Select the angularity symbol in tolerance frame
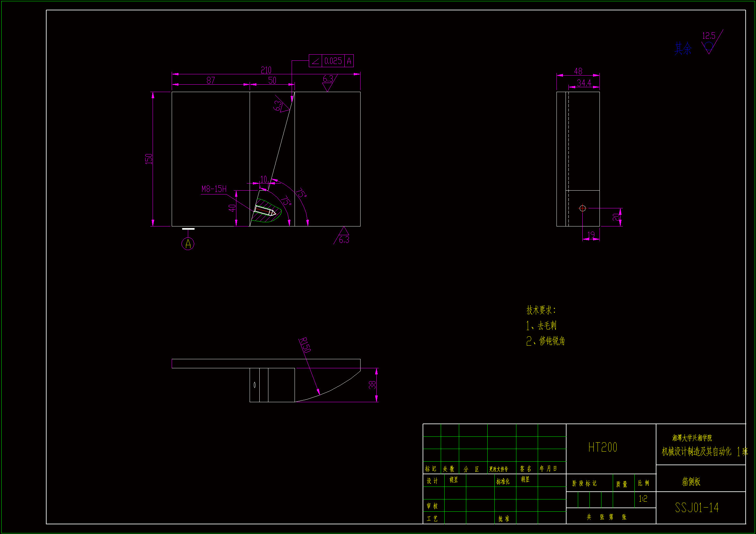This screenshot has height=534, width=756. (316, 61)
